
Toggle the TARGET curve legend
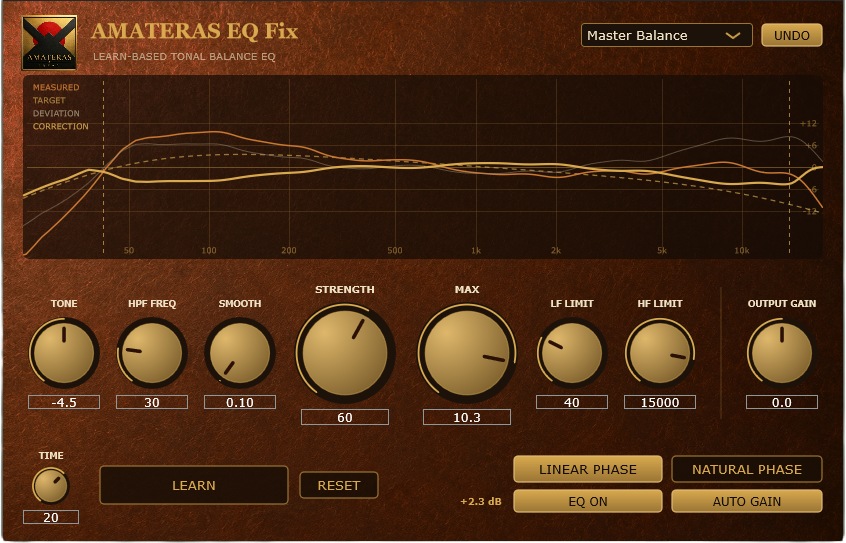(x=49, y=100)
